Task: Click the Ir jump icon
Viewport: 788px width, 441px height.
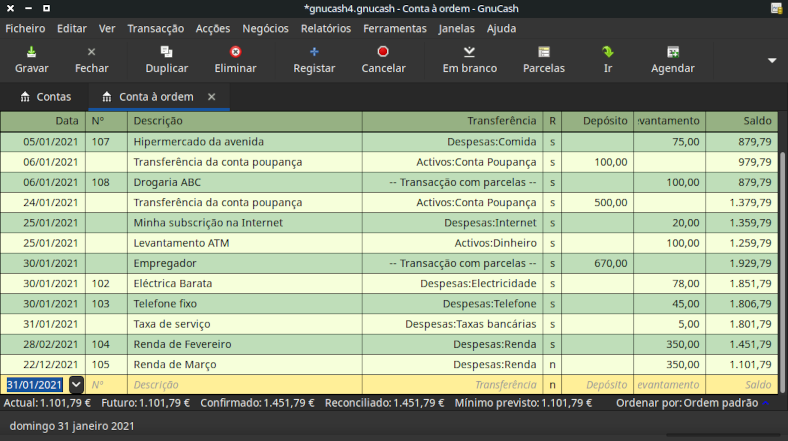Action: (x=608, y=51)
